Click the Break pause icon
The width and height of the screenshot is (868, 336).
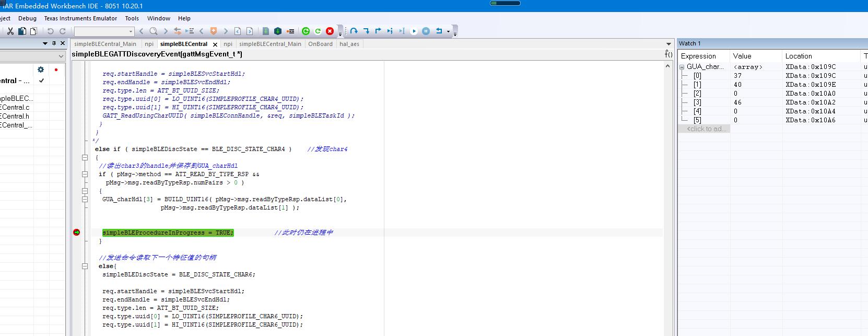[x=426, y=31]
